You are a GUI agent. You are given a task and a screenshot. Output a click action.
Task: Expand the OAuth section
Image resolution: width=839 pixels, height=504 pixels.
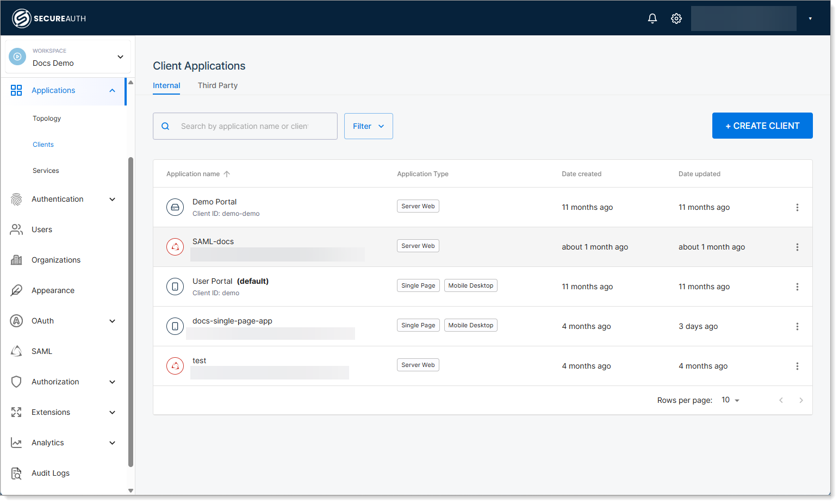pos(113,321)
